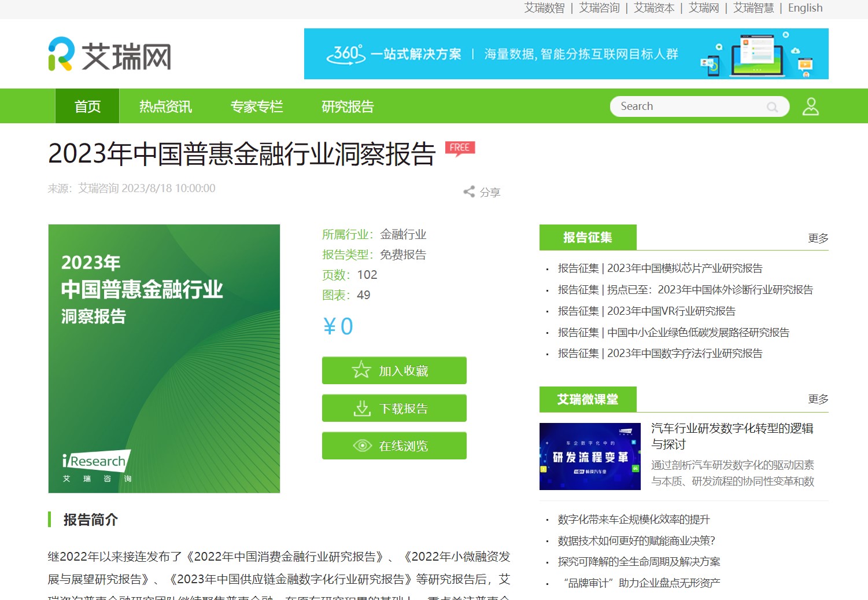The height and width of the screenshot is (600, 868).
Task: Open 2023年中国模拟芯片产业研究报告 link
Action: (660, 268)
